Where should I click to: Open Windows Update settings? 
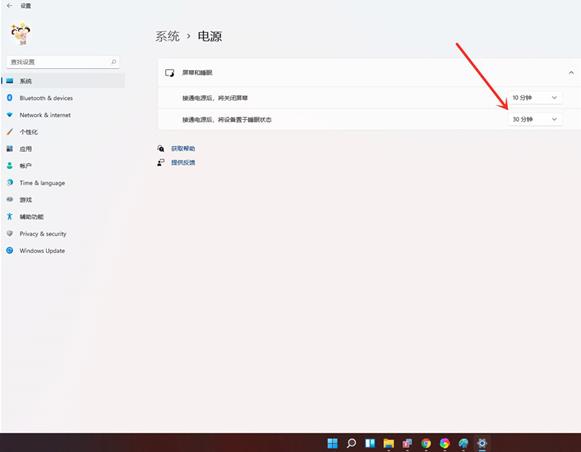point(63,251)
